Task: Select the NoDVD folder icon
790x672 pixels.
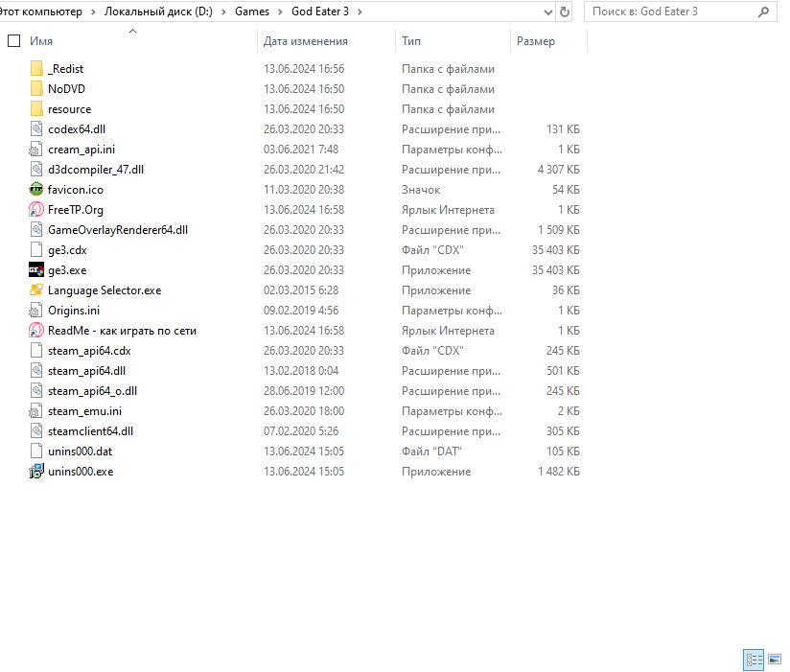Action: pyautogui.click(x=36, y=88)
